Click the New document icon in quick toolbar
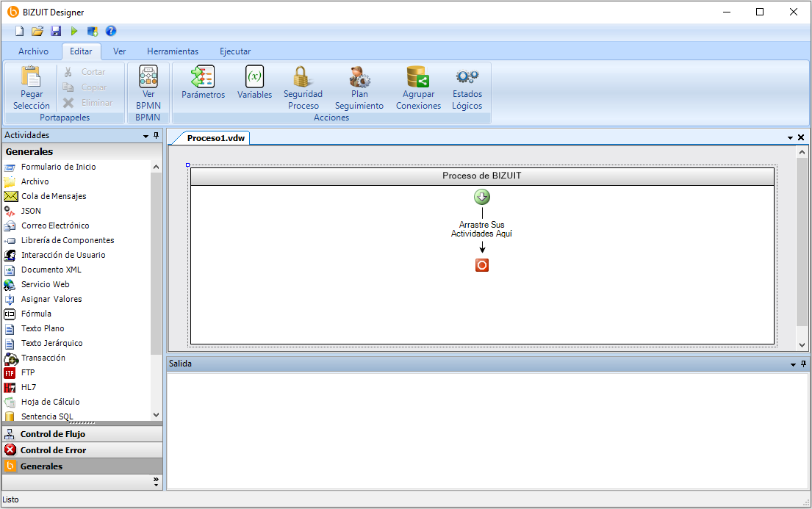This screenshot has width=812, height=509. tap(19, 31)
